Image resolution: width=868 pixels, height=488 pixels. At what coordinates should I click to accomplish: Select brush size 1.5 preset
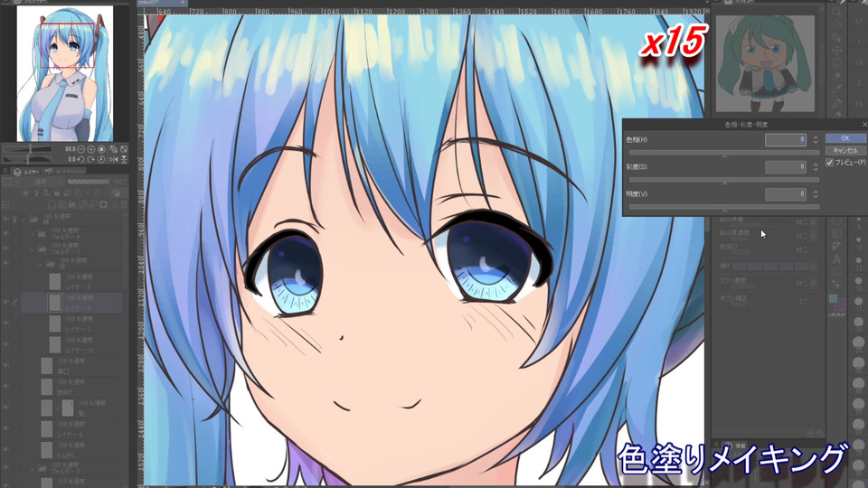(858, 62)
